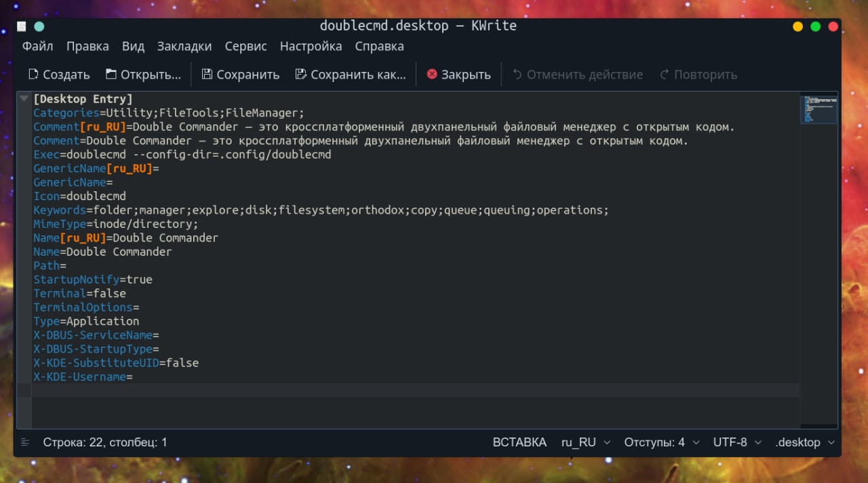Click the Exec=doublecmd line
The height and width of the screenshot is (483, 868).
pos(182,155)
